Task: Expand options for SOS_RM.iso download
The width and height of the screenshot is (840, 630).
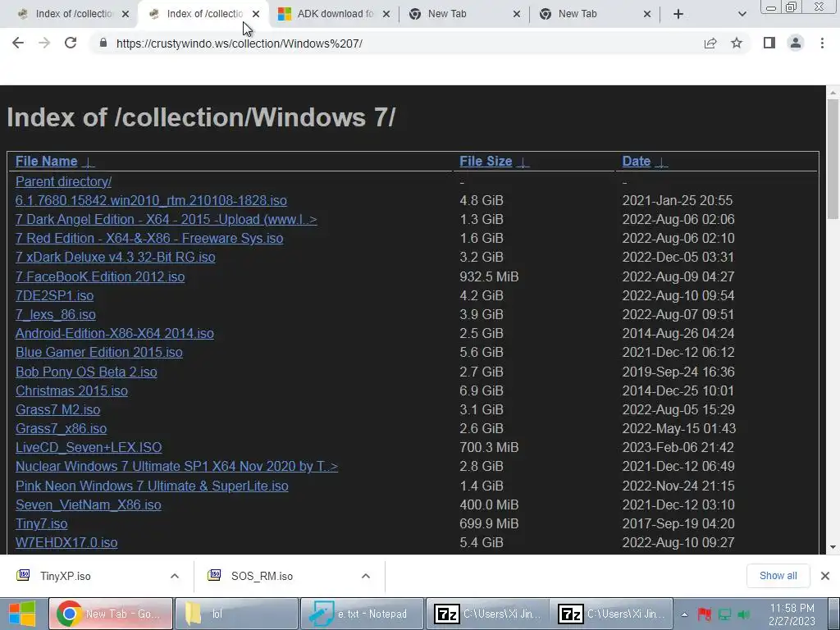Action: [x=366, y=576]
